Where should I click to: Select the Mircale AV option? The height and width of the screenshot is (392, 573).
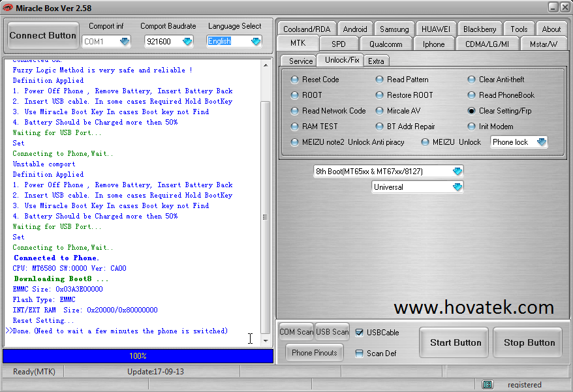pyautogui.click(x=398, y=111)
